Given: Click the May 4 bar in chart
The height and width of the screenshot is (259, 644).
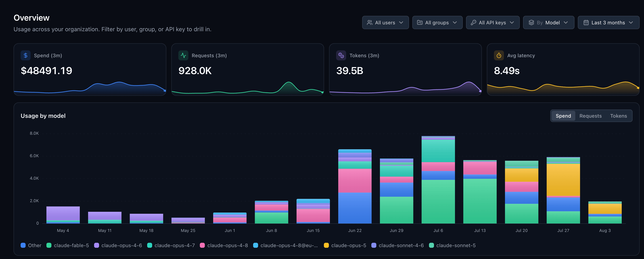Looking at the screenshot, I should coord(63,215).
